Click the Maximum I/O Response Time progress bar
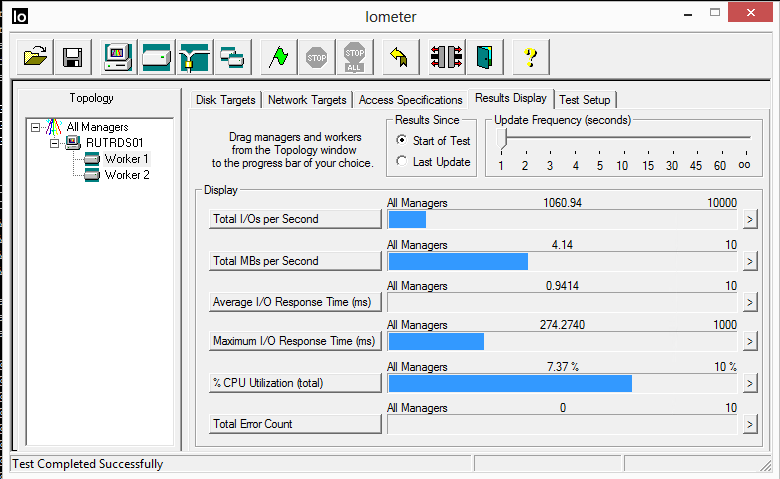 click(x=562, y=341)
